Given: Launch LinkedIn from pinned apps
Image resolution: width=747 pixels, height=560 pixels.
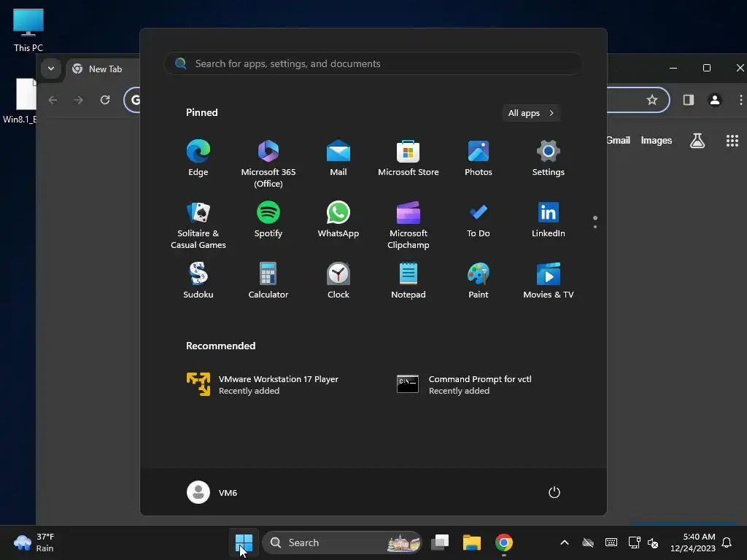Looking at the screenshot, I should point(549,219).
